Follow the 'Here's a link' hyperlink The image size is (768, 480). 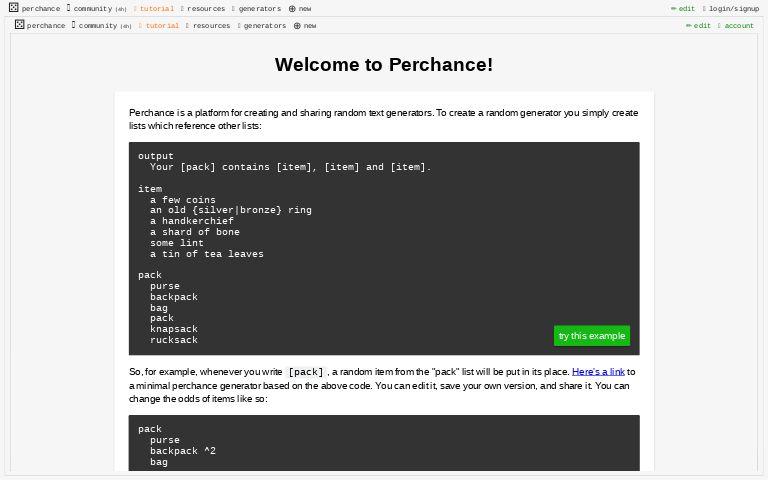click(598, 372)
